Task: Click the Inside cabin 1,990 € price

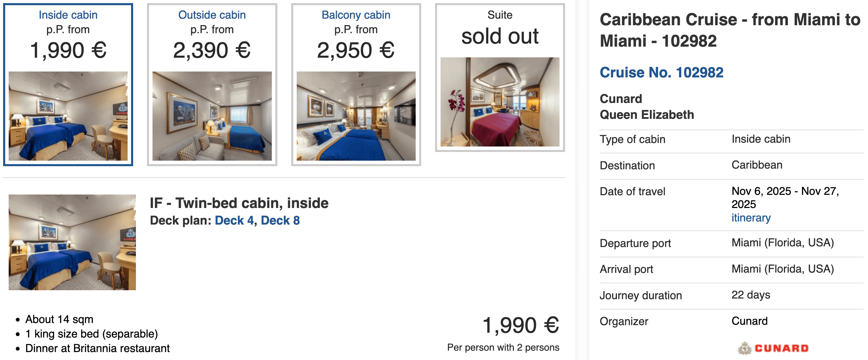Action: (x=68, y=50)
